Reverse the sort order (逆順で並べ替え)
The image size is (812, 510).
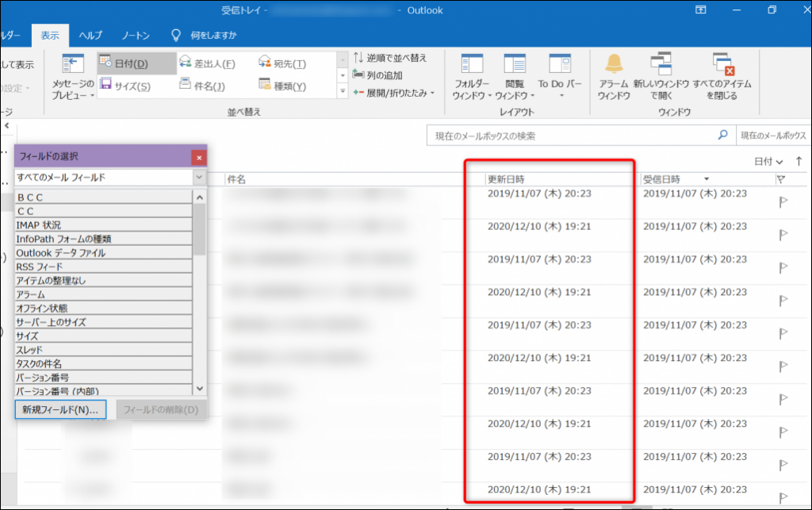(390, 58)
